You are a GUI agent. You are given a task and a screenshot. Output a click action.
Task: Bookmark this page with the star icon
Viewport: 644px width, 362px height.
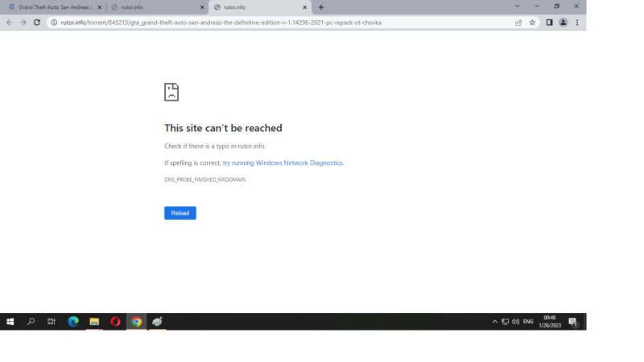[x=532, y=23]
